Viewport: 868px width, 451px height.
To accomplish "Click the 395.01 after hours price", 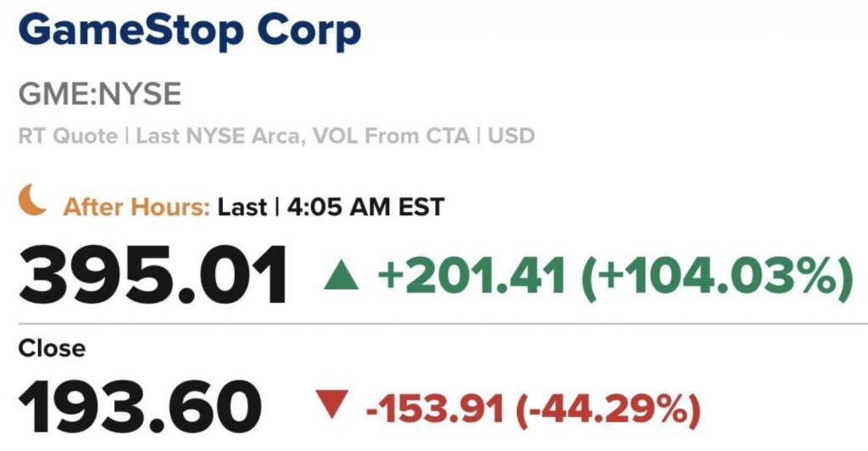I will pyautogui.click(x=153, y=276).
